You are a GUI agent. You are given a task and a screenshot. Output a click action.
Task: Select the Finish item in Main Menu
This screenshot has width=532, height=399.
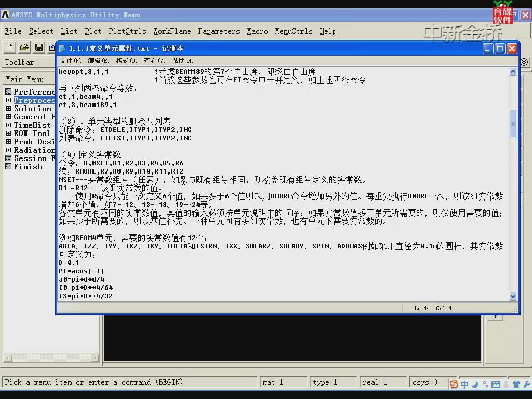(28, 167)
